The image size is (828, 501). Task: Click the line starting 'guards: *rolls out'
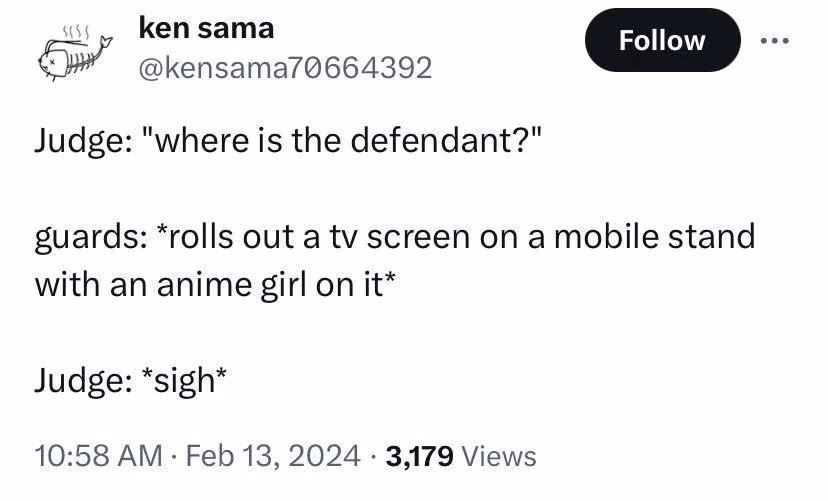[395, 237]
